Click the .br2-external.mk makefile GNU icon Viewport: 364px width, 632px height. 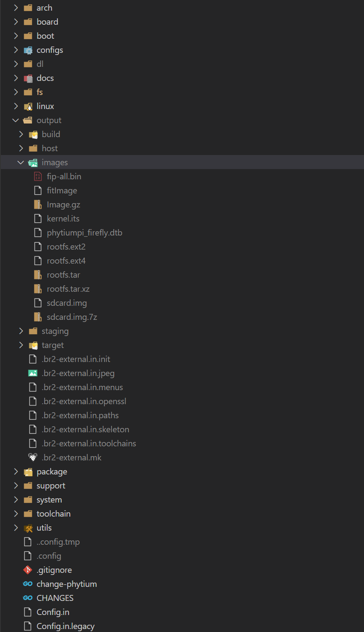33,457
